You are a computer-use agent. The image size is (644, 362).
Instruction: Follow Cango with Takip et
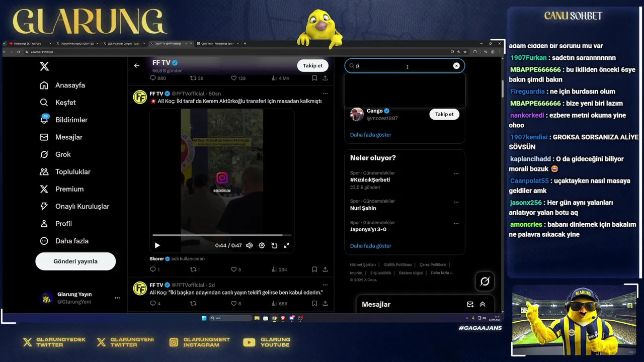(x=444, y=114)
